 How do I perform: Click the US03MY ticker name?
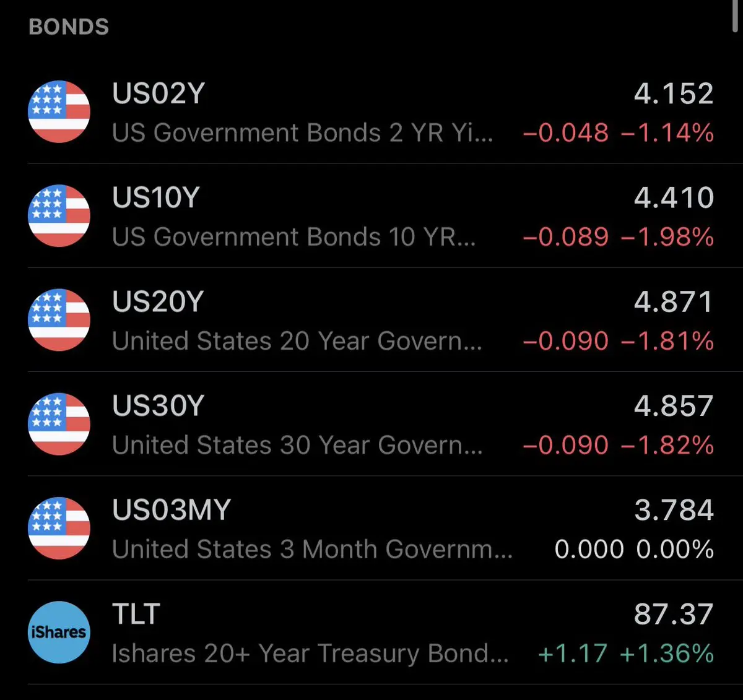coord(172,510)
